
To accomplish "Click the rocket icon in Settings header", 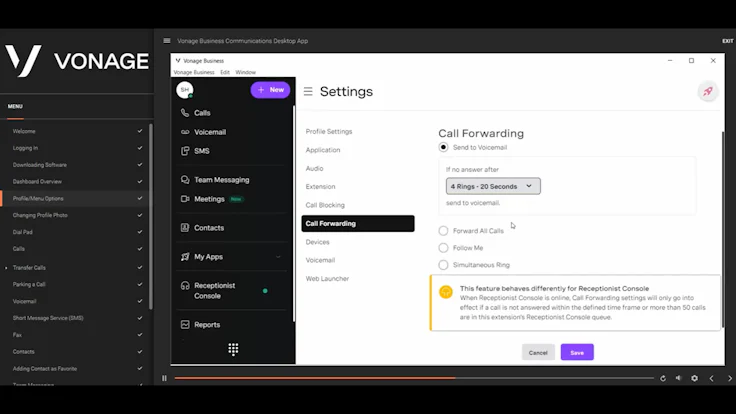I will click(x=708, y=92).
